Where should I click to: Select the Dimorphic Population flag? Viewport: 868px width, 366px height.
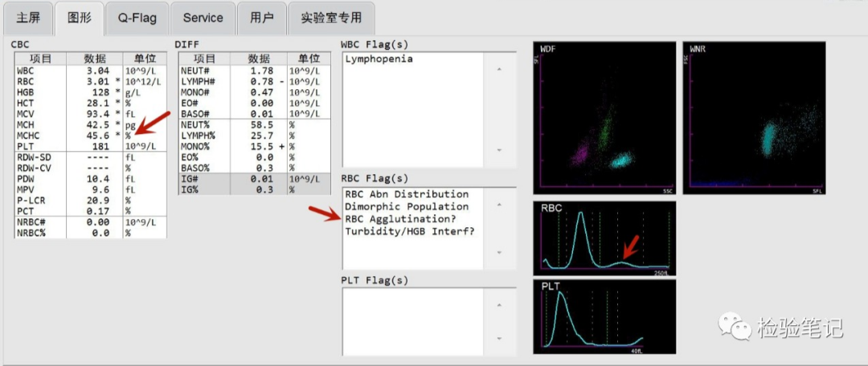point(407,207)
